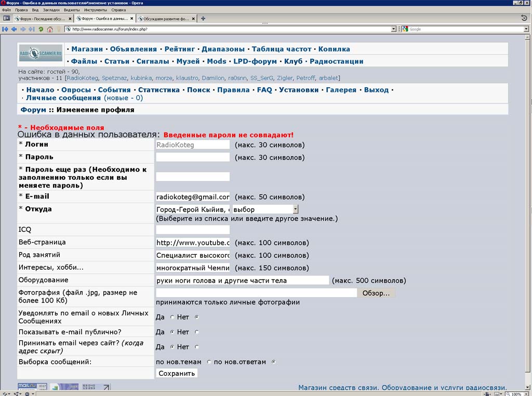Open a new tab with plus icon
The width and height of the screenshot is (532, 396).
click(x=203, y=18)
